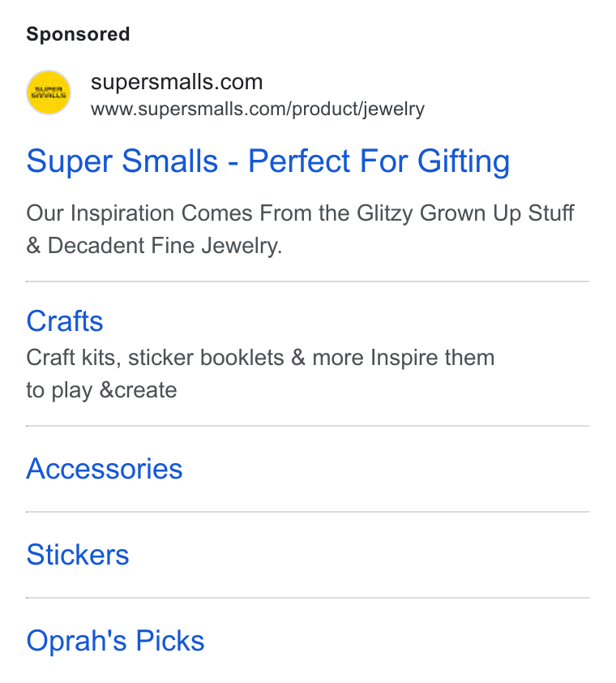Click the www.supersmalls.com/product/jewelry URL
This screenshot has height=683, width=616.
[x=257, y=109]
